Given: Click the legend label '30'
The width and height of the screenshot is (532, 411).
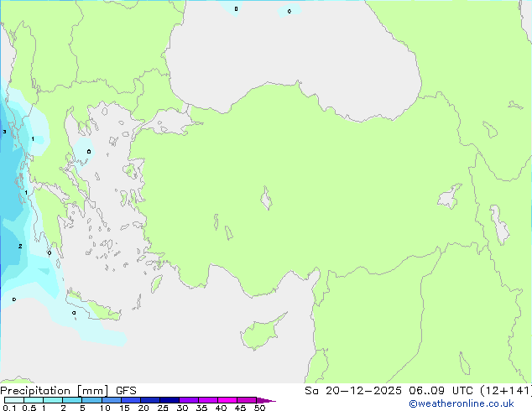Looking at the screenshot, I should click(182, 408).
